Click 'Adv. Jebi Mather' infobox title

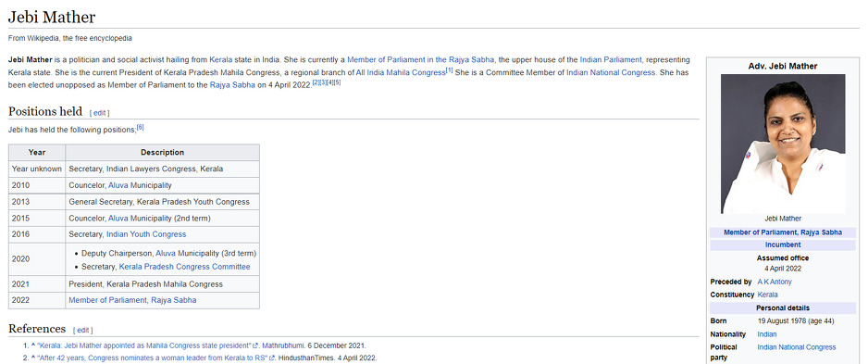(x=783, y=66)
